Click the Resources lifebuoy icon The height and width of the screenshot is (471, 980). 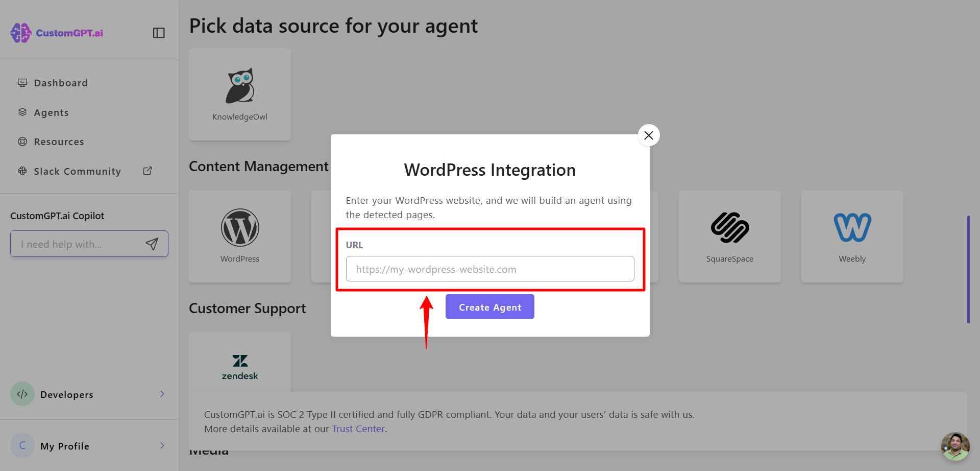[22, 142]
